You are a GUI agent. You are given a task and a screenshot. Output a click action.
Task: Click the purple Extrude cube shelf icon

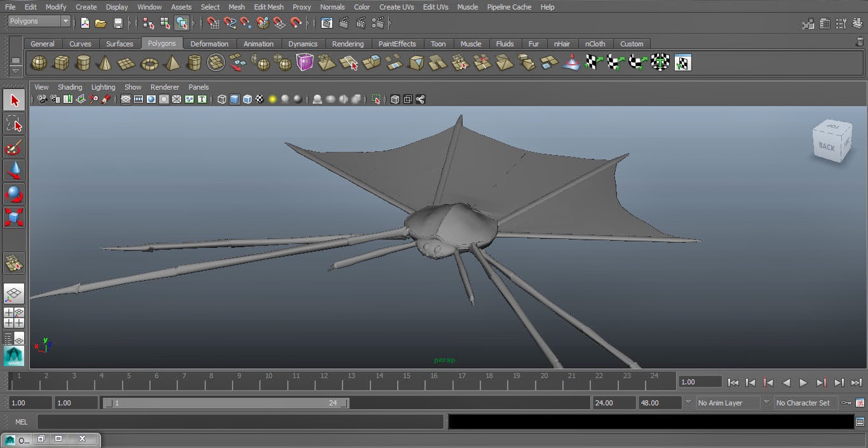point(305,63)
